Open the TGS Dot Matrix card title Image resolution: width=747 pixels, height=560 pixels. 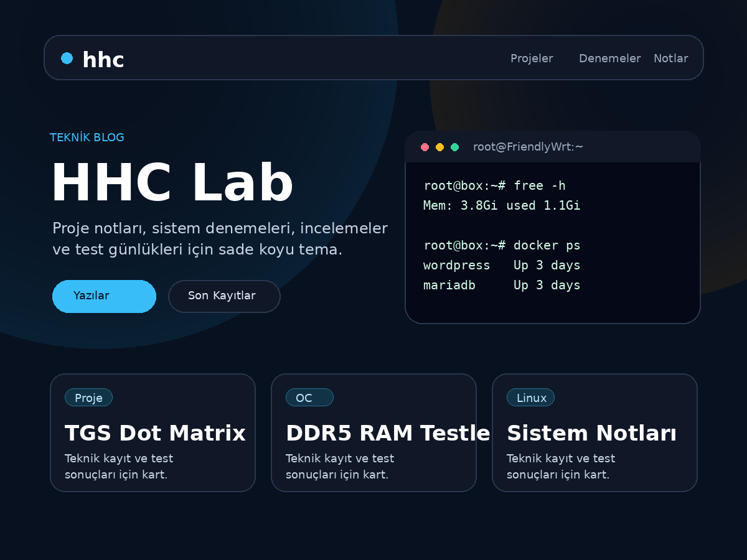pyautogui.click(x=155, y=433)
